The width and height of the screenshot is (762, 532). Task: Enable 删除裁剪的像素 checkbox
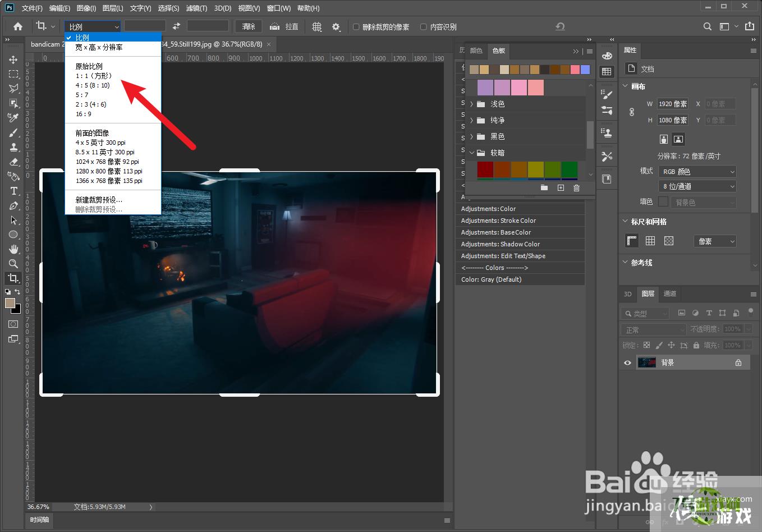tap(356, 26)
